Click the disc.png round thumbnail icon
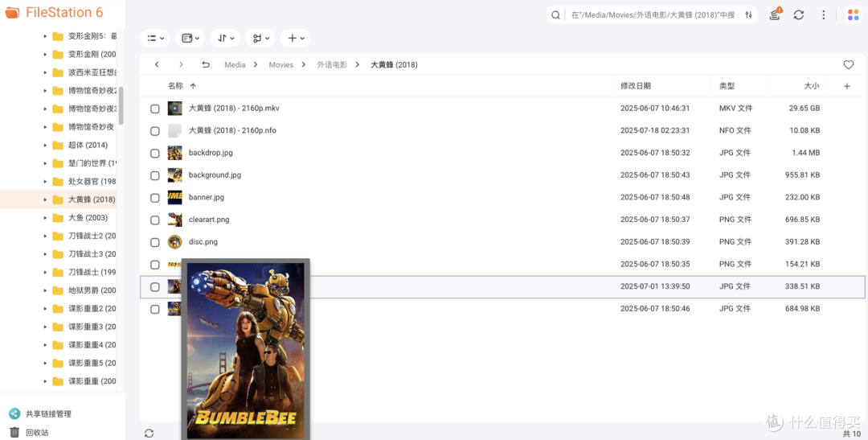The height and width of the screenshot is (440, 868). [175, 241]
